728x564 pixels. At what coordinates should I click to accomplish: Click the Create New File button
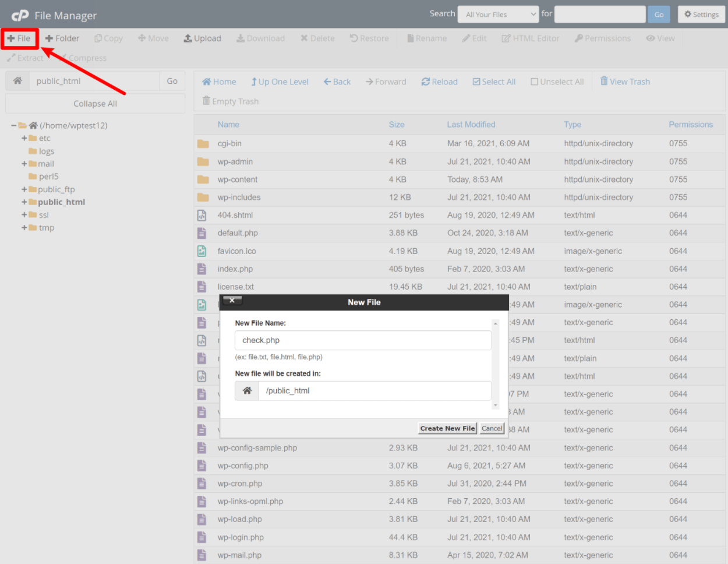447,428
